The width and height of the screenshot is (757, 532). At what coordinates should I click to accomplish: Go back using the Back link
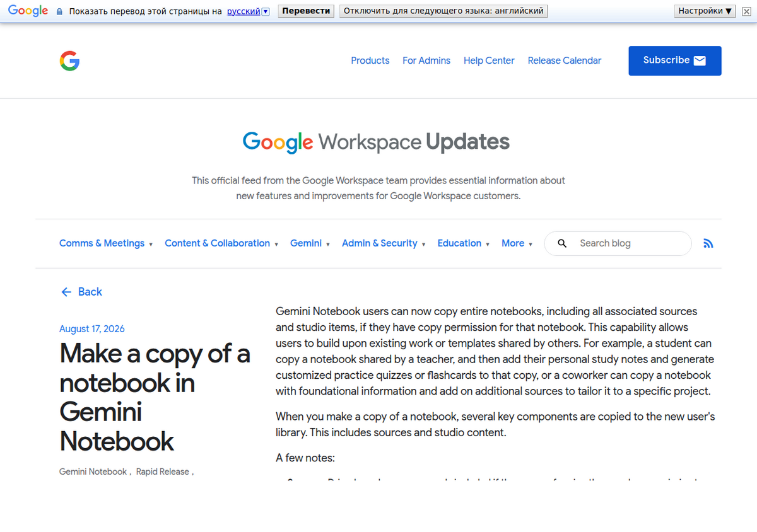[x=81, y=292]
